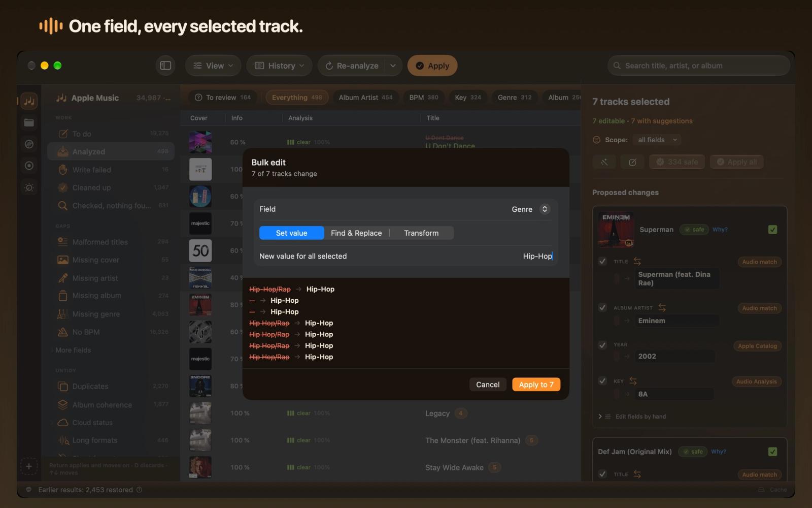The image size is (812, 508).
Task: Uncheck the KEY change
Action: (602, 381)
